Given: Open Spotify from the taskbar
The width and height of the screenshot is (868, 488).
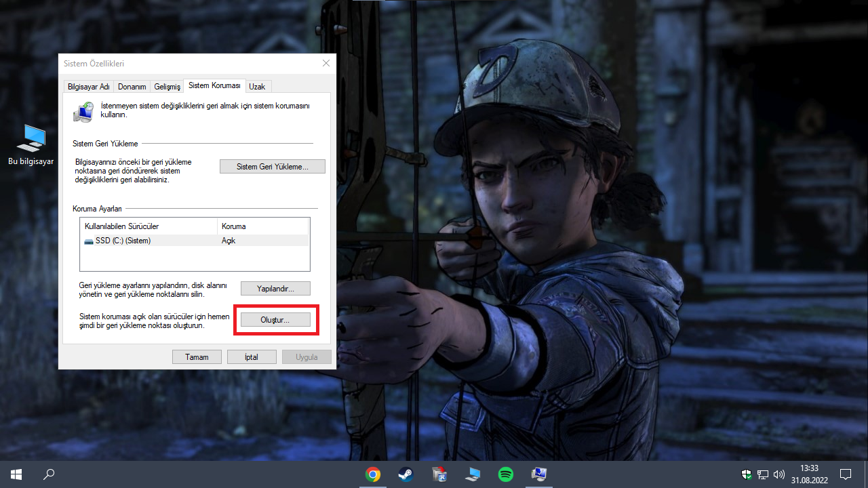Looking at the screenshot, I should (x=506, y=474).
